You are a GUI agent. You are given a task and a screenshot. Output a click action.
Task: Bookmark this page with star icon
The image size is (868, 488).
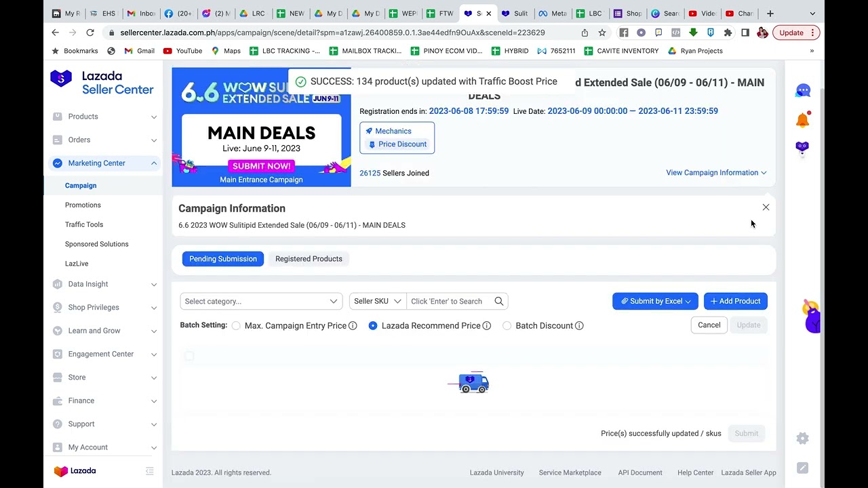(x=601, y=33)
